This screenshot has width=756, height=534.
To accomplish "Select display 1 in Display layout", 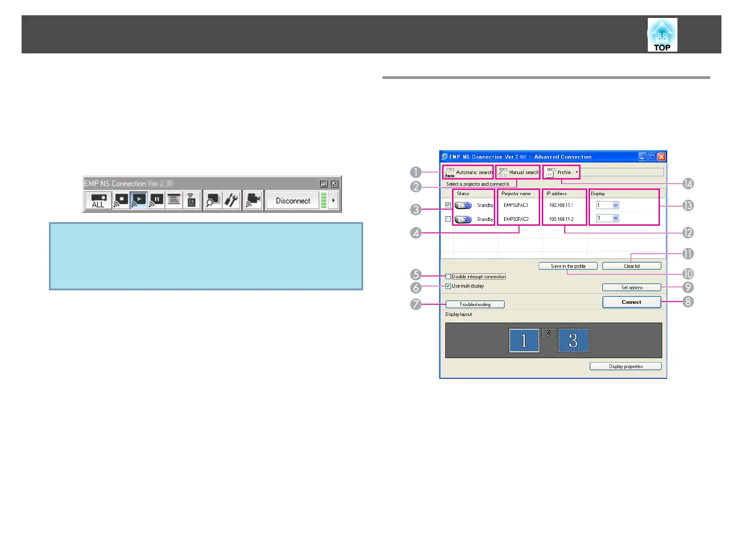I will pyautogui.click(x=524, y=341).
